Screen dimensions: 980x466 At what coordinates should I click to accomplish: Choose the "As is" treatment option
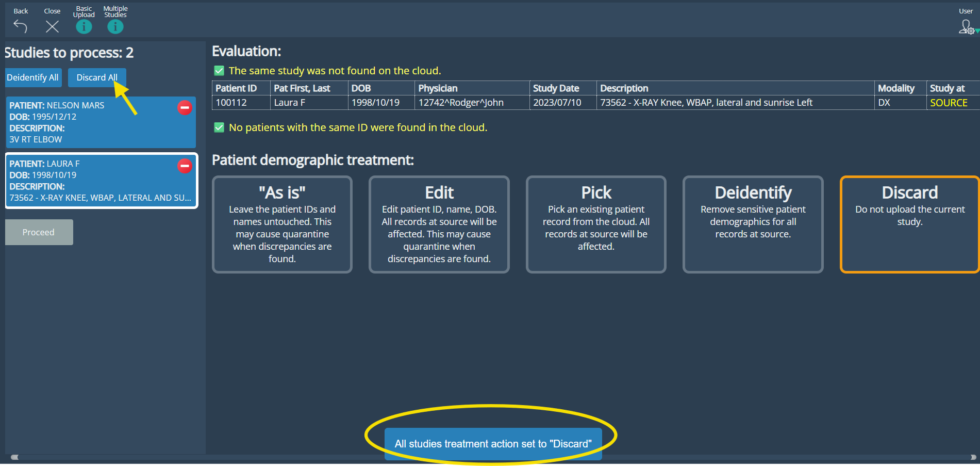[282, 224]
